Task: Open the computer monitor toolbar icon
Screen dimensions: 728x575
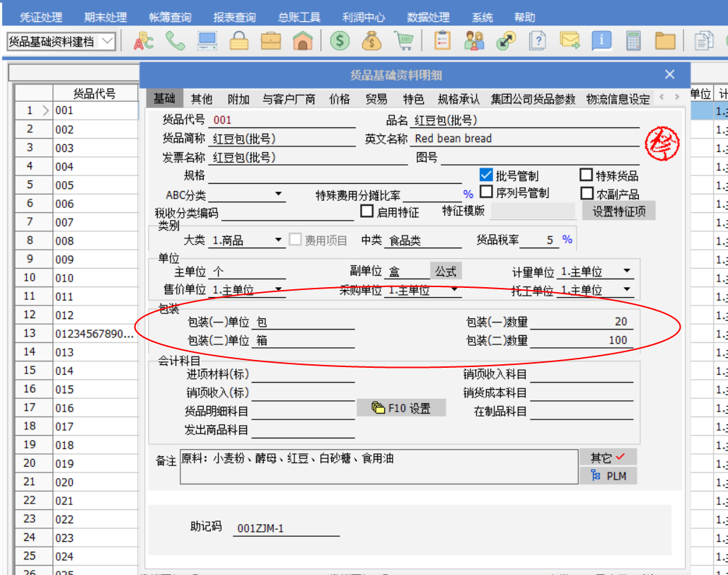Action: [x=207, y=41]
